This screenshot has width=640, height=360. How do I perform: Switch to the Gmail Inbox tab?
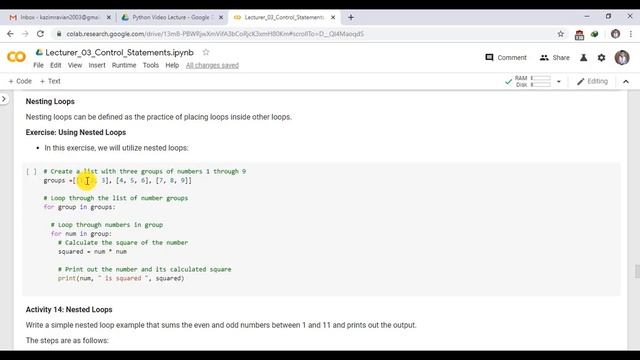[x=60, y=17]
